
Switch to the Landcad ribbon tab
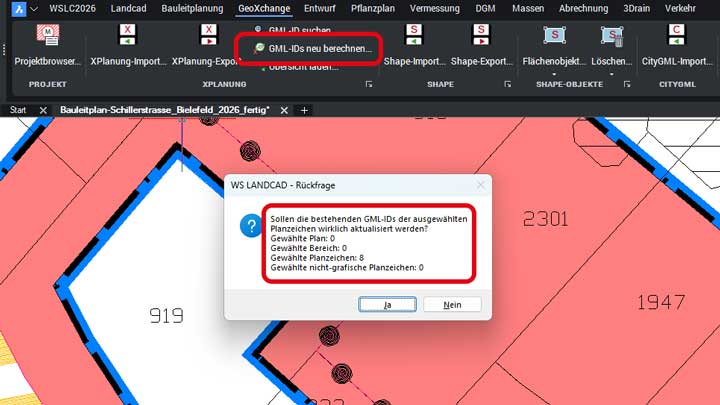click(128, 8)
